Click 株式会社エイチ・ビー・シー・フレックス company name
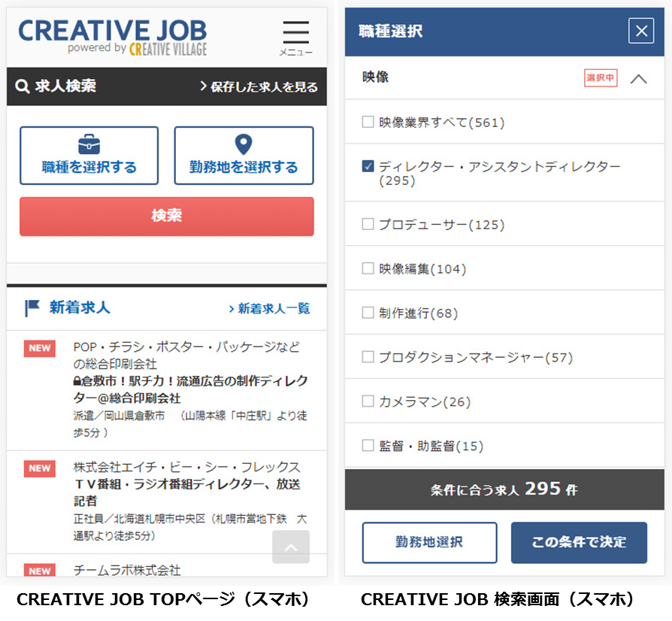 pos(186,467)
